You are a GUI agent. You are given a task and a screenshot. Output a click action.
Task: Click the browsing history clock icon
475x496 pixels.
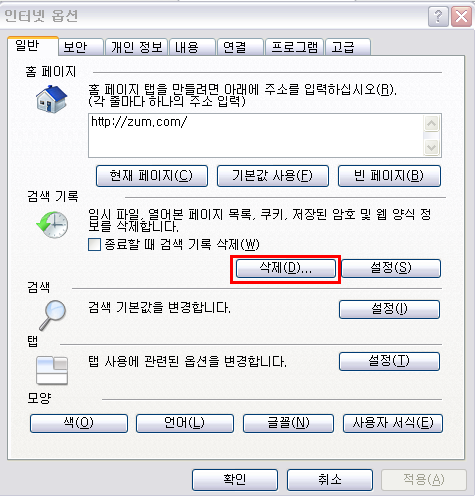tap(52, 224)
